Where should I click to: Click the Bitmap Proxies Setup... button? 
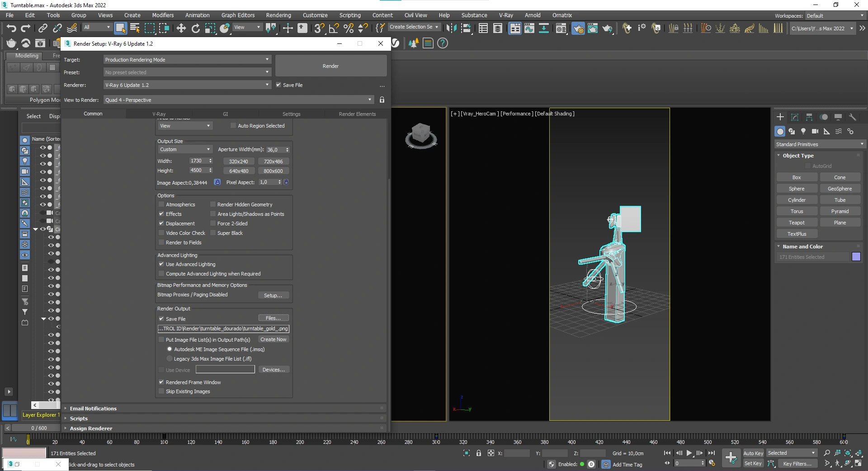click(x=273, y=295)
